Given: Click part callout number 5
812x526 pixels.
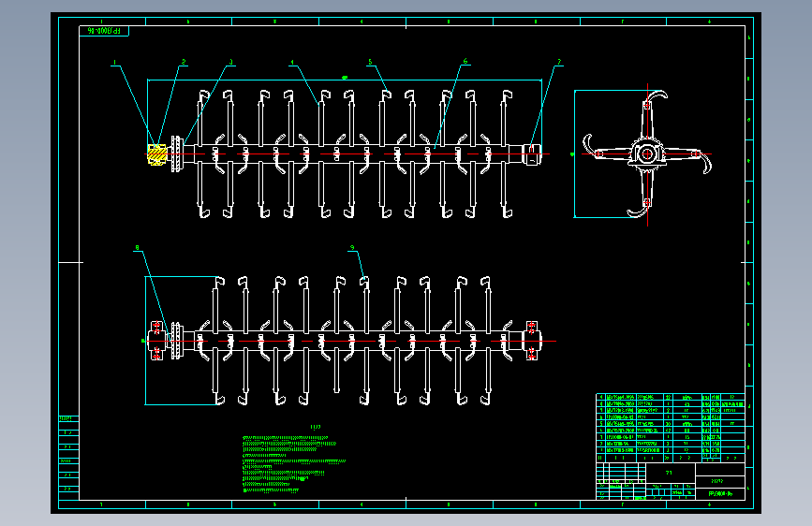Looking at the screenshot, I should pos(370,62).
